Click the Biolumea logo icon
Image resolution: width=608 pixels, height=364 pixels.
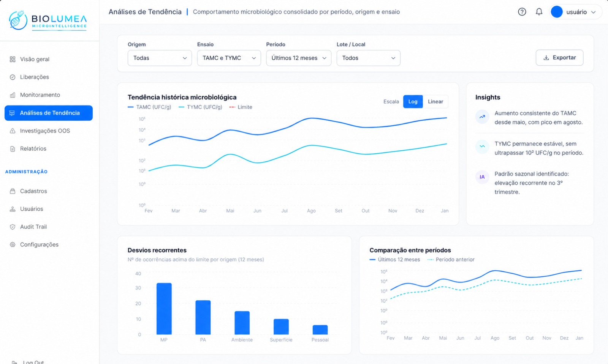tap(18, 20)
